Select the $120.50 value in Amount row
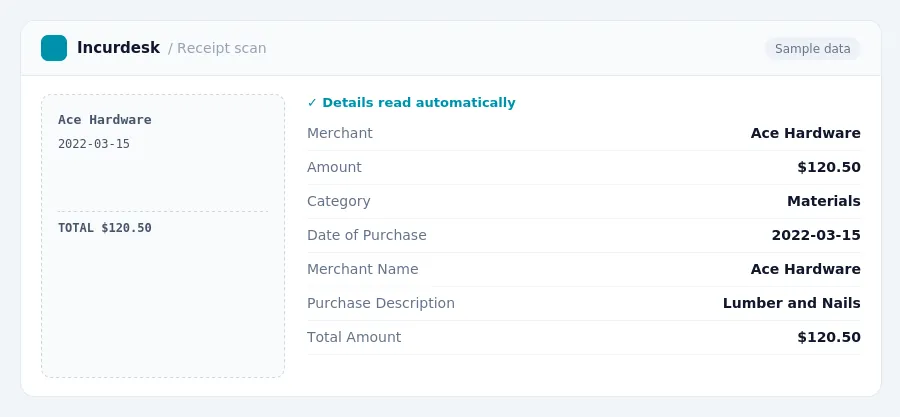Image resolution: width=900 pixels, height=417 pixels. (x=829, y=167)
